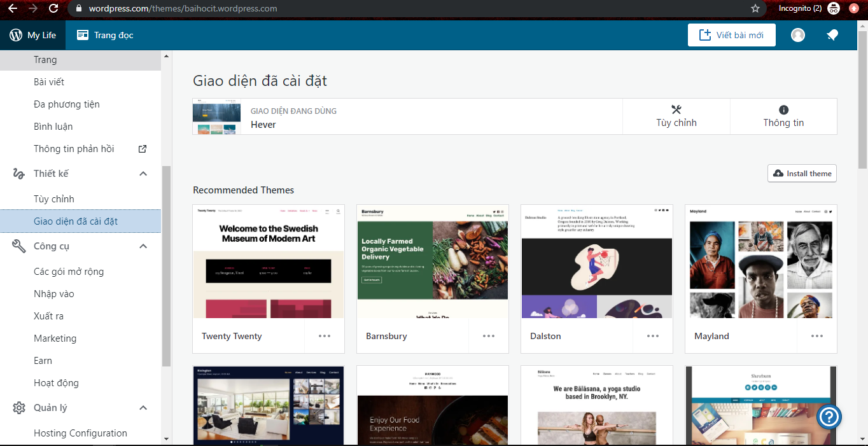The image size is (868, 446).
Task: Open Trang đọc reader tab
Action: [x=105, y=35]
